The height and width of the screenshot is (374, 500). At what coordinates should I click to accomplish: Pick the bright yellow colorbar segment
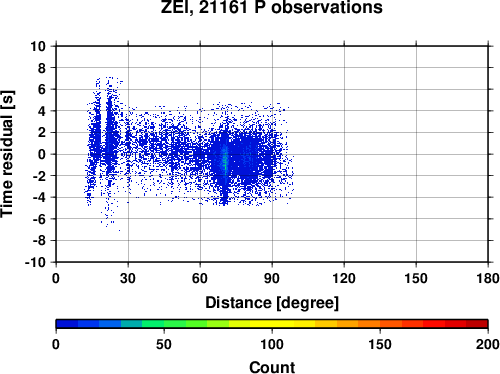pos(272,324)
